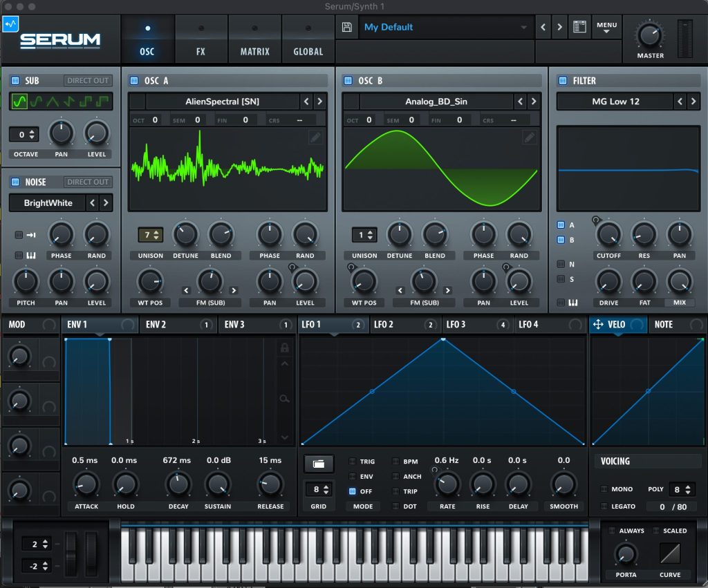Switch to the FX tab
The width and height of the screenshot is (708, 588).
201,41
